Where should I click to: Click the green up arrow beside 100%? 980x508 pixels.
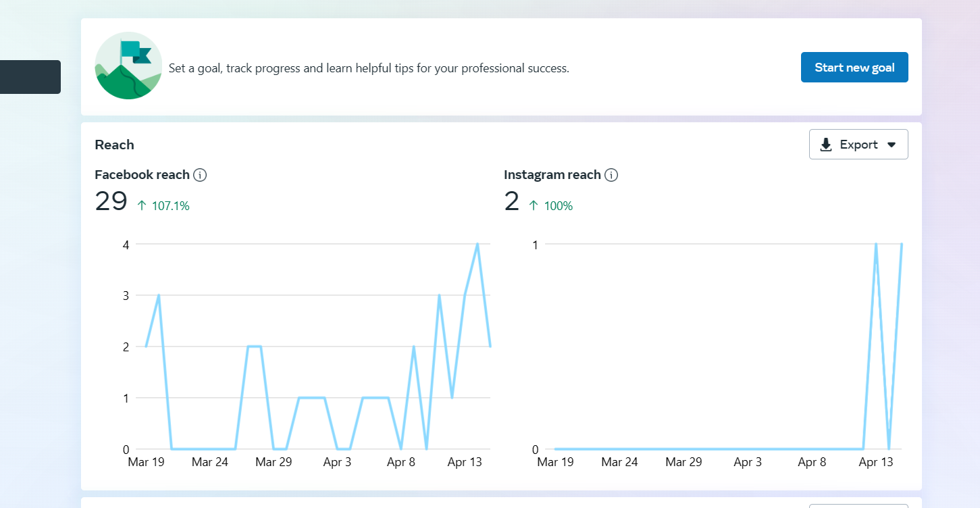pyautogui.click(x=534, y=205)
